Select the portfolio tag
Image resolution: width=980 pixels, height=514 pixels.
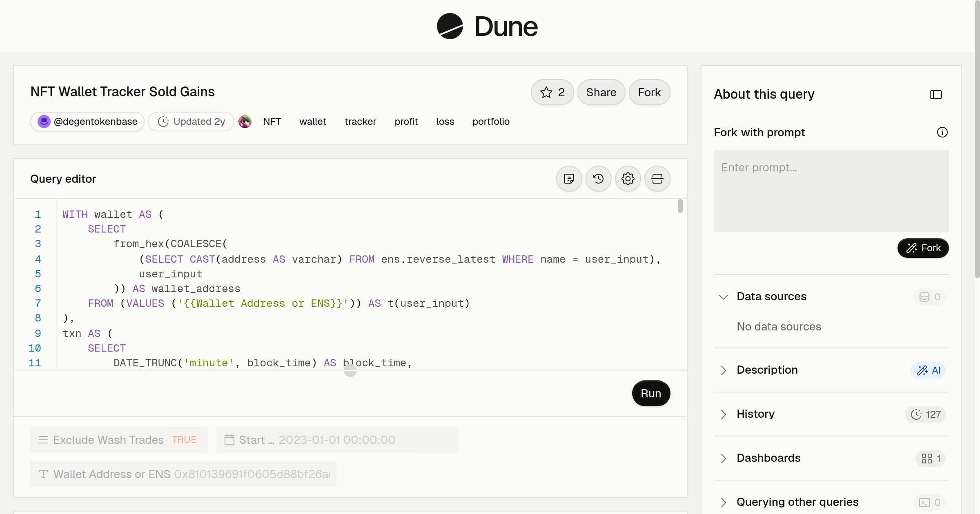point(491,122)
